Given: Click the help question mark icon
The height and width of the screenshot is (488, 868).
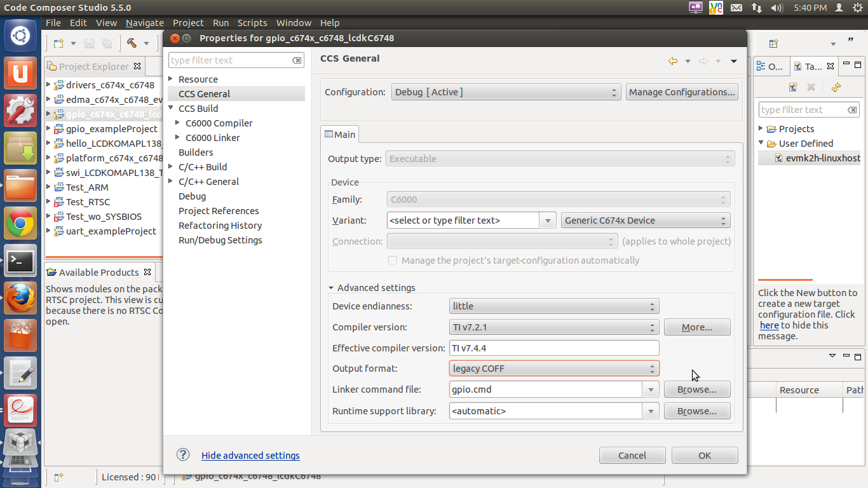Looking at the screenshot, I should click(183, 454).
